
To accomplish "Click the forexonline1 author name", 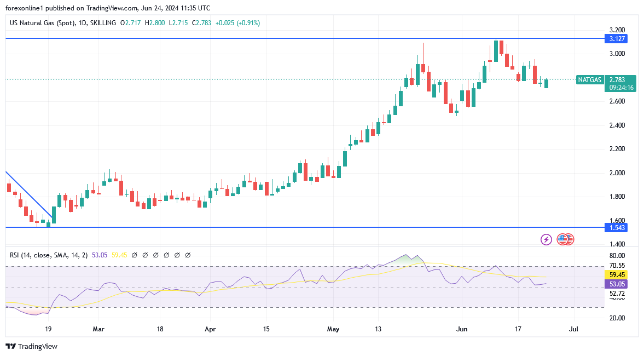I will click(x=24, y=8).
